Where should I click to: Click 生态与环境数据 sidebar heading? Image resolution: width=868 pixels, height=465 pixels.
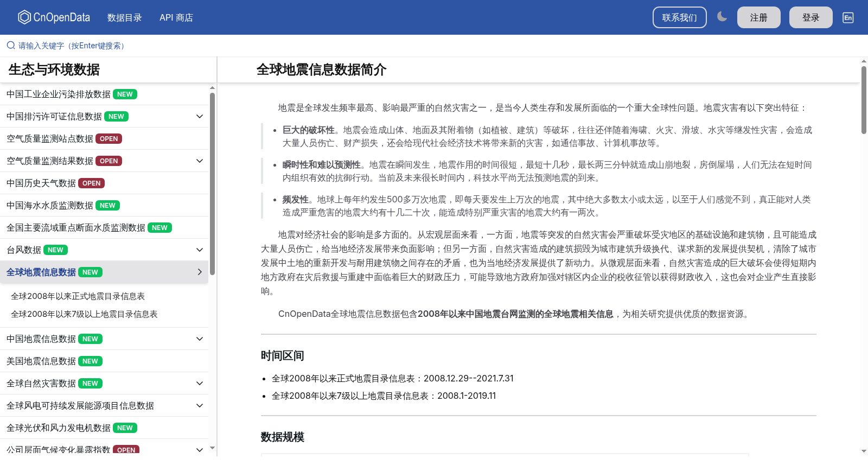(x=54, y=69)
